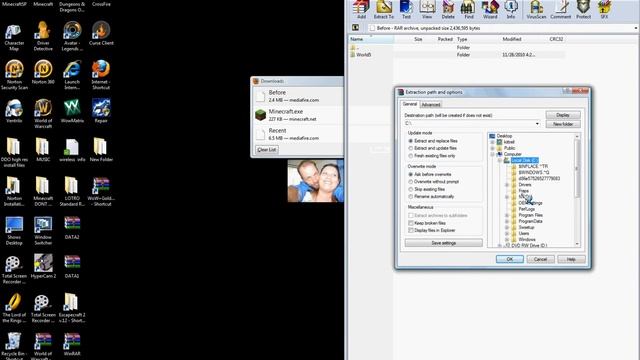Click the Extract To toolbar icon

(x=384, y=9)
